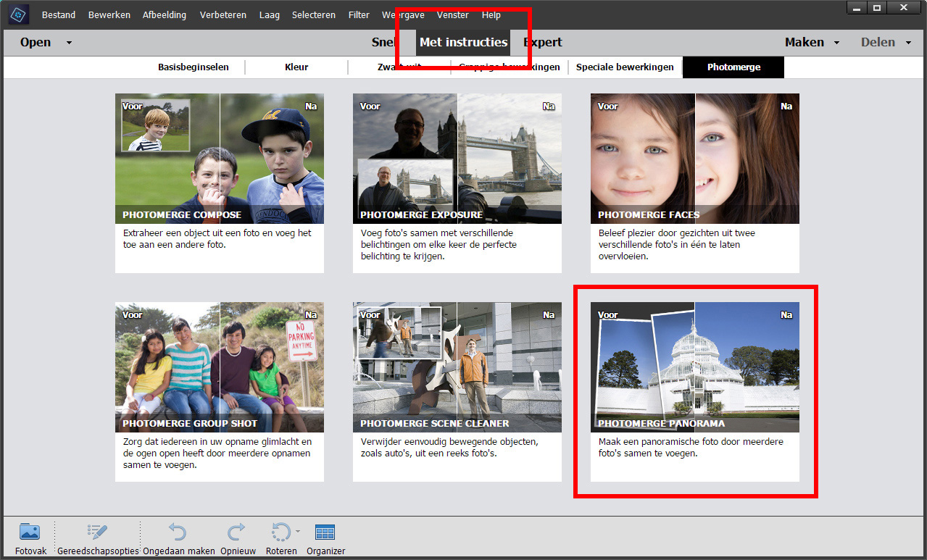This screenshot has width=927, height=560.
Task: Click the Photoshop Elements app logo
Action: [x=18, y=14]
